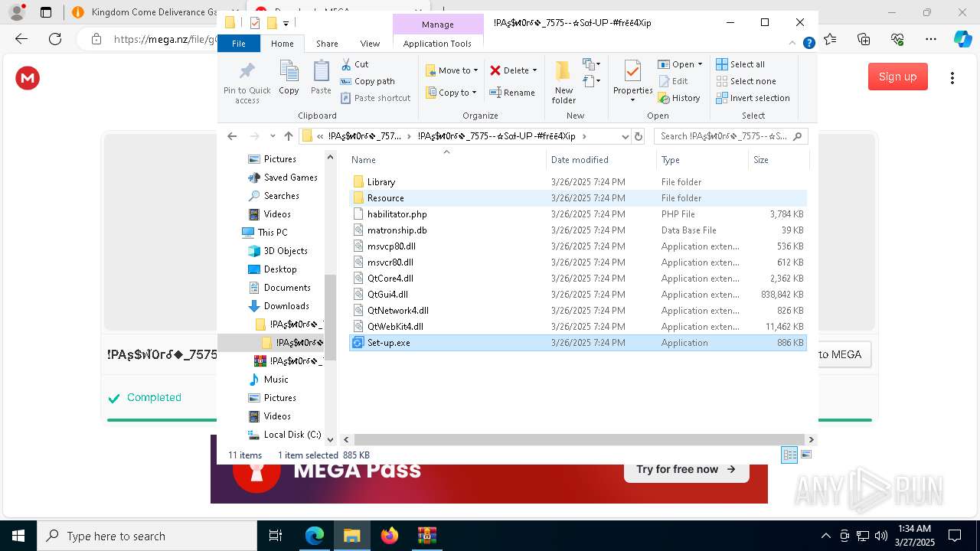Select QtGui4.dll file
980x551 pixels.
(x=578, y=295)
